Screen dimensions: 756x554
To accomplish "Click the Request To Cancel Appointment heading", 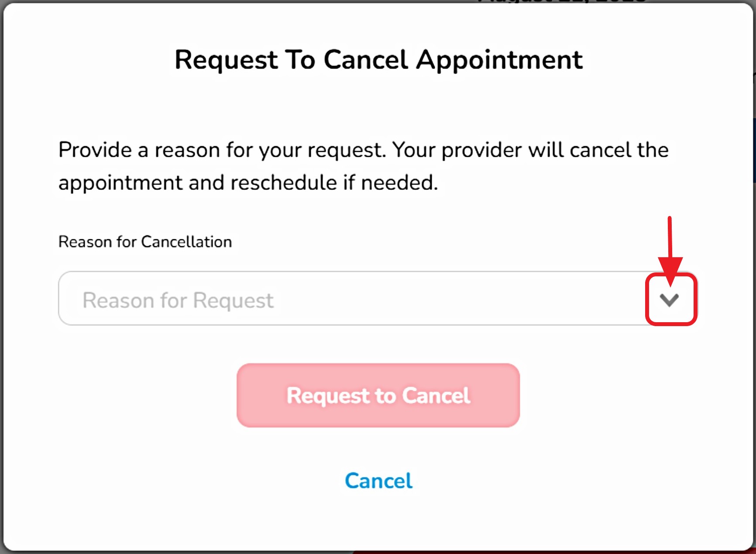I will (x=378, y=59).
